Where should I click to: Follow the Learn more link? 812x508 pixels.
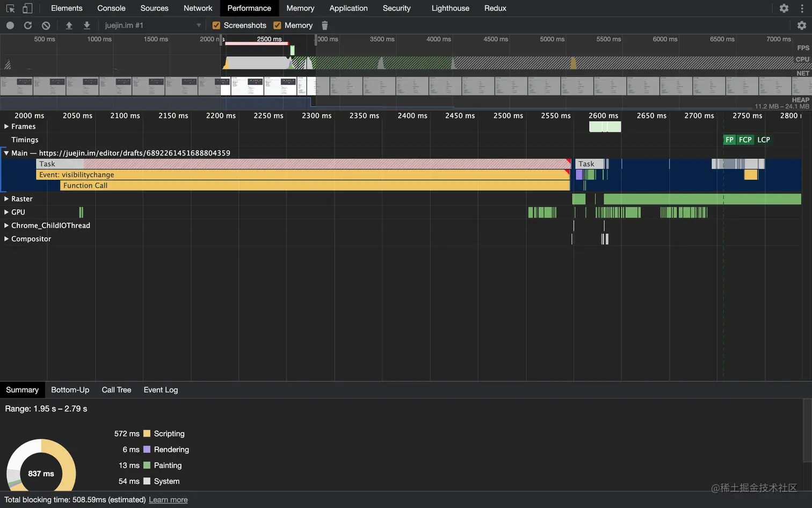[168, 500]
